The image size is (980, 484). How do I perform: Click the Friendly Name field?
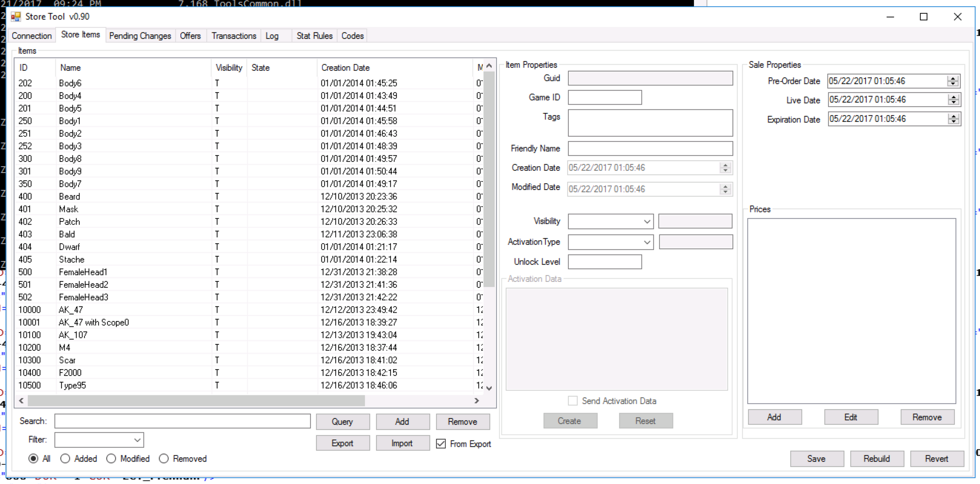pyautogui.click(x=650, y=149)
